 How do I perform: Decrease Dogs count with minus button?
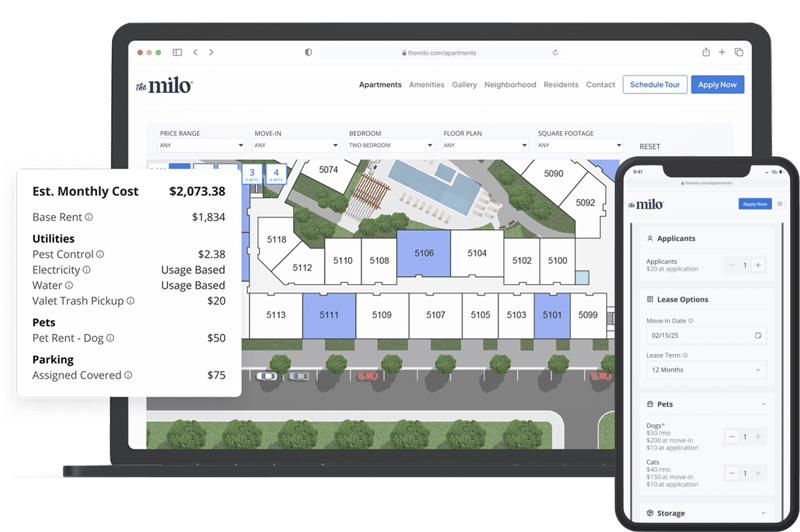(733, 437)
